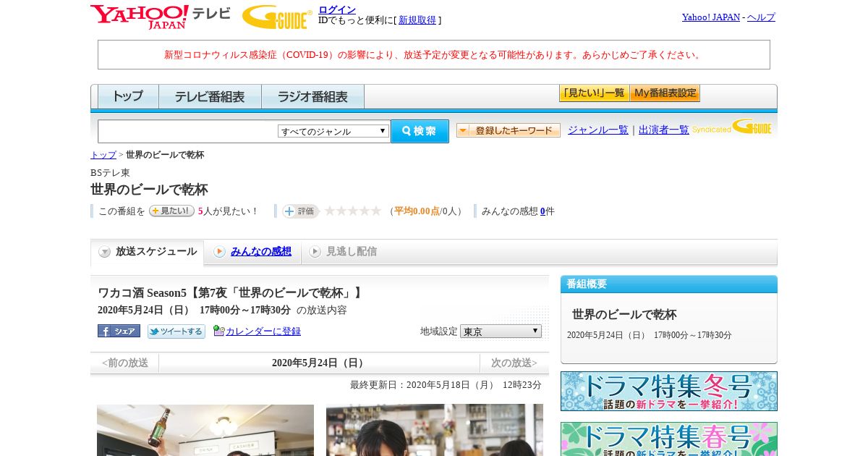Click the 番組概要 panel header
The width and height of the screenshot is (868, 456).
[x=669, y=284]
